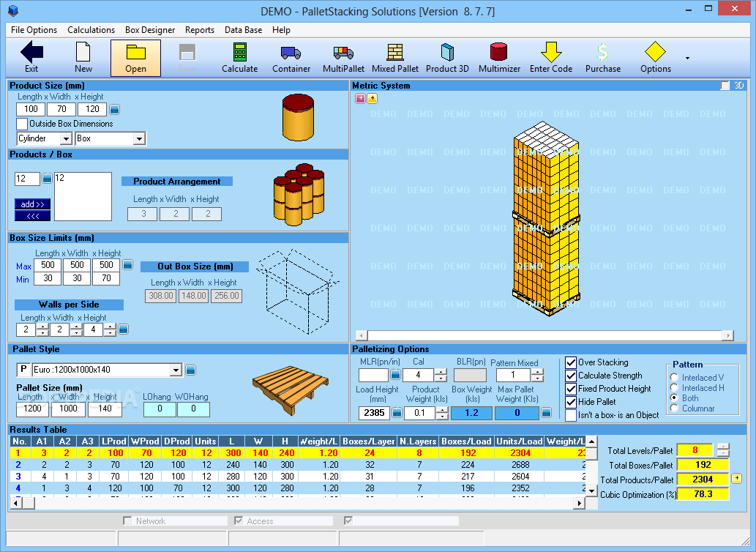Adjust Walls per Side Height stepper

pos(110,329)
